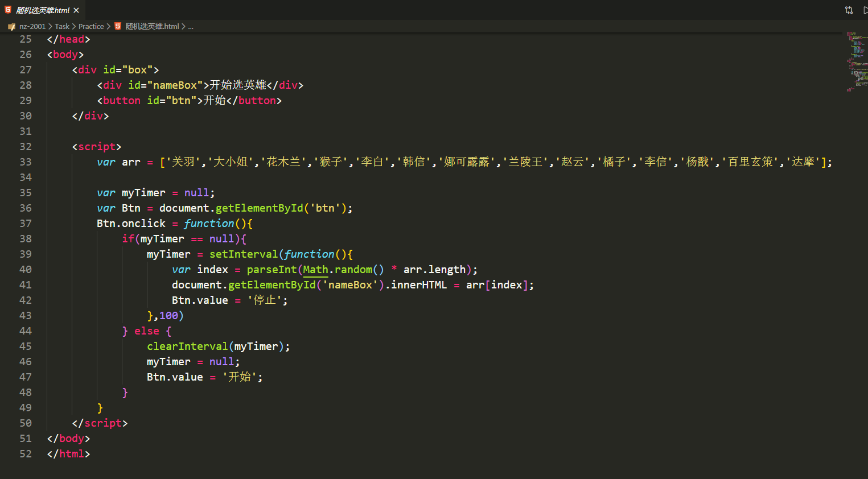Click line number 25 in the gutter
The width and height of the screenshot is (868, 479).
(x=26, y=39)
